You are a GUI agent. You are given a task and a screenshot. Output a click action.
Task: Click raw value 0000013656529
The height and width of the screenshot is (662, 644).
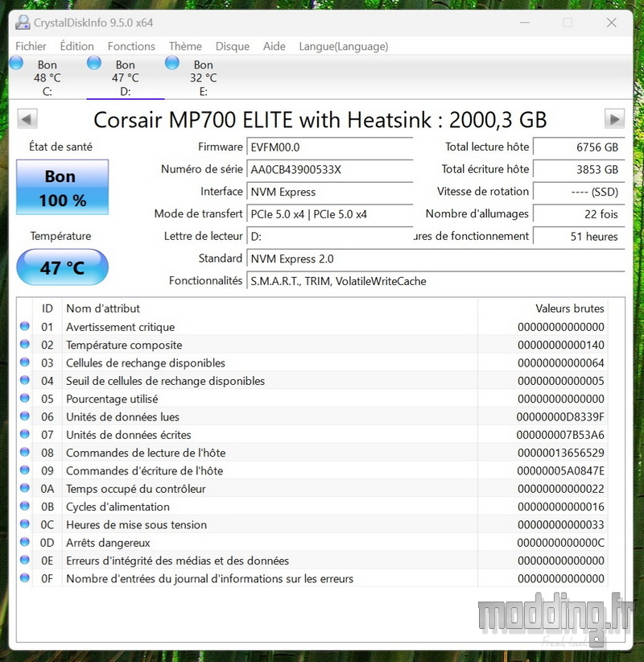(x=561, y=453)
